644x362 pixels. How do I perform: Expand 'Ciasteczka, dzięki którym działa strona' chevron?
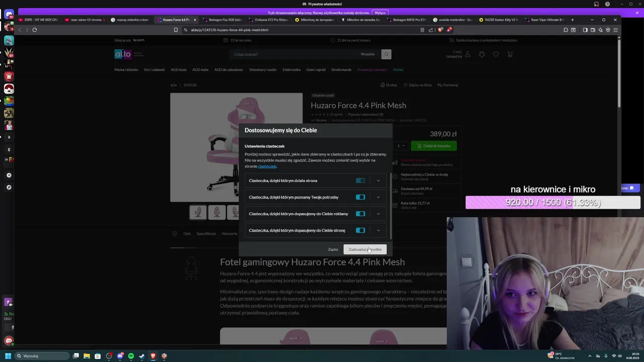tap(378, 180)
